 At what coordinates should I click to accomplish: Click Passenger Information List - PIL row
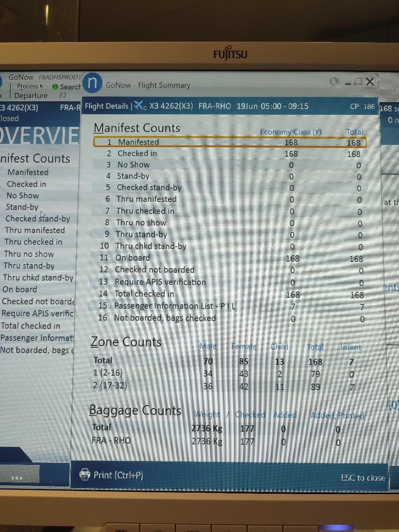230,306
